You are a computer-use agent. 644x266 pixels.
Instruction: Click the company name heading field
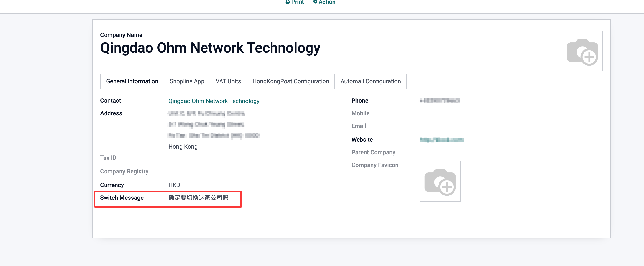pyautogui.click(x=210, y=48)
